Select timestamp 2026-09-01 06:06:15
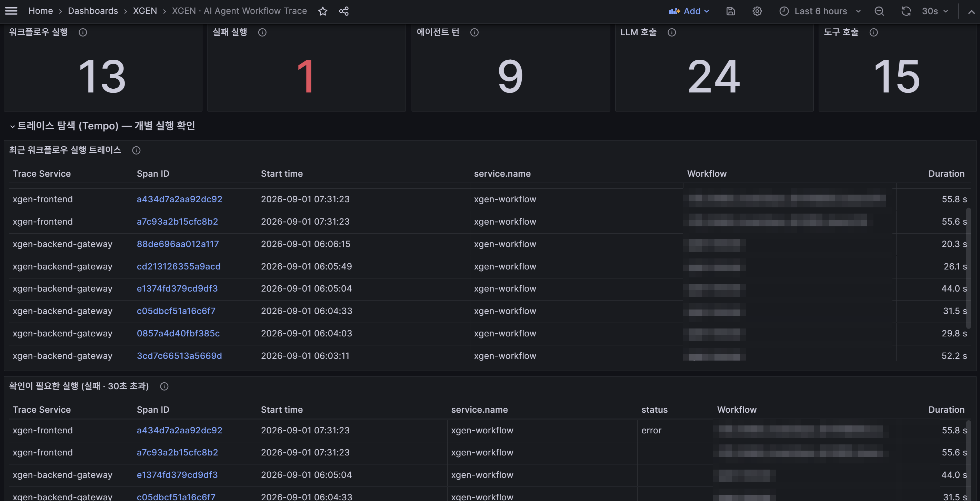 click(x=306, y=244)
